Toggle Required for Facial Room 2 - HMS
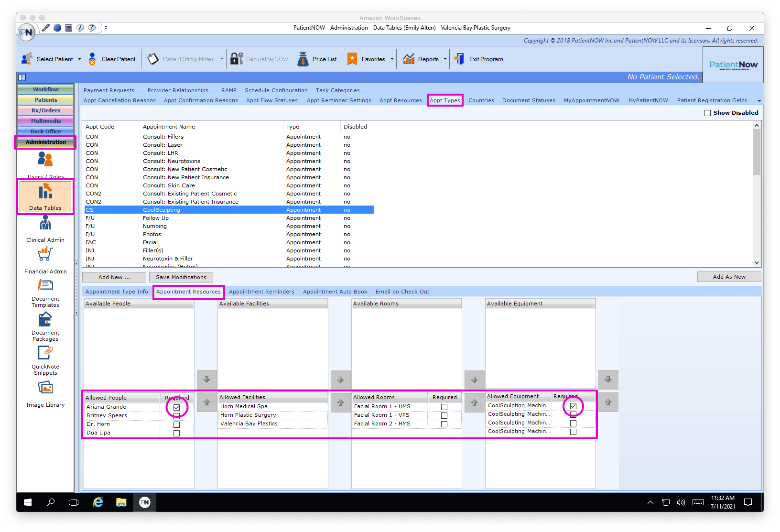The image size is (780, 532). pos(444,424)
